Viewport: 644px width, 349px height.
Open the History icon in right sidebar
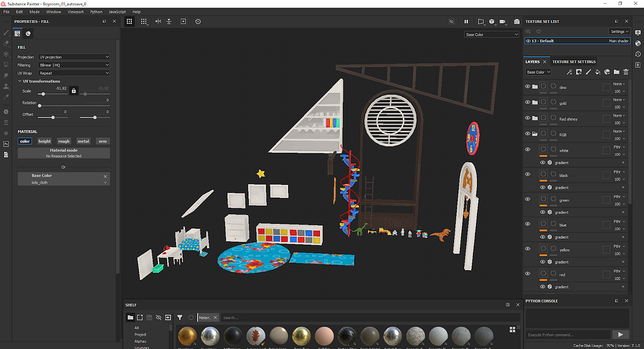pyautogui.click(x=638, y=54)
